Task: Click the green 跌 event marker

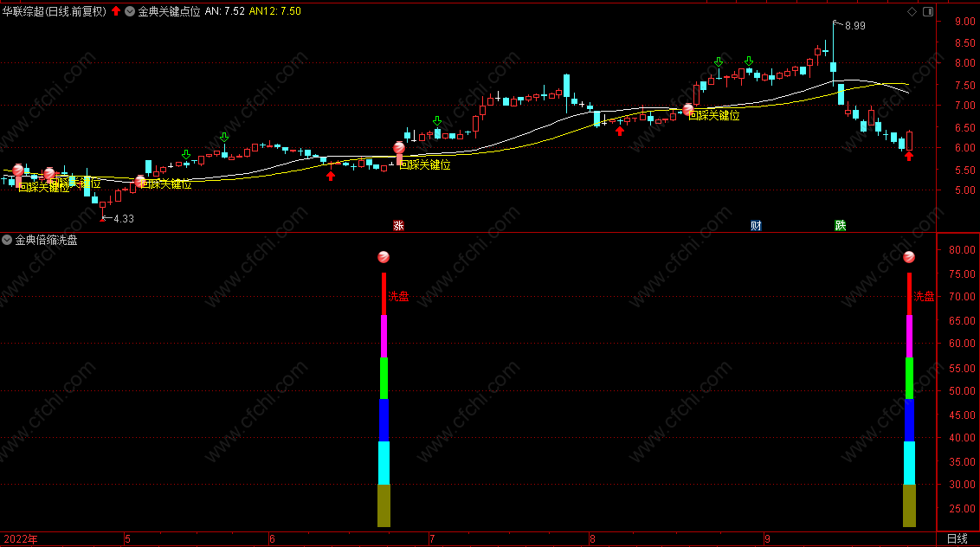Action: click(840, 226)
